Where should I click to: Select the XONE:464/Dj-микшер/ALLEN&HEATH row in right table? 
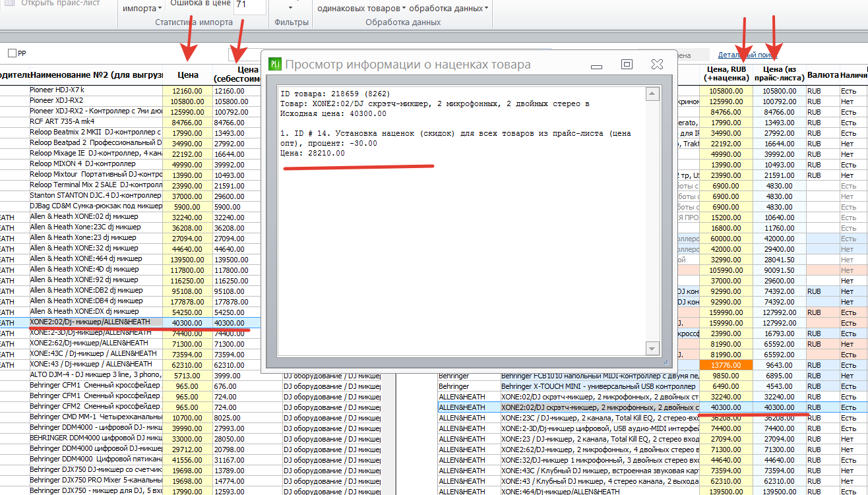pyautogui.click(x=600, y=492)
